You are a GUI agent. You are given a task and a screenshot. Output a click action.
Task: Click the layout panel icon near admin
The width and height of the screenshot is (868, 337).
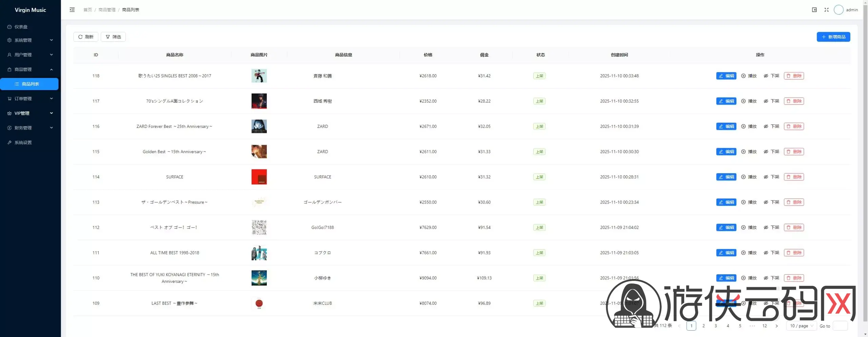tap(814, 10)
